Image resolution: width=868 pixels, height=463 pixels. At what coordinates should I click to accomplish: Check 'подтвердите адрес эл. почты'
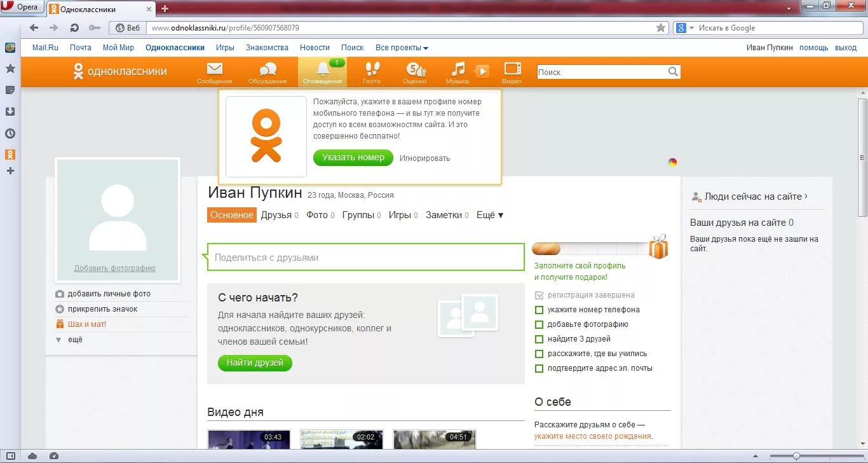tap(539, 368)
